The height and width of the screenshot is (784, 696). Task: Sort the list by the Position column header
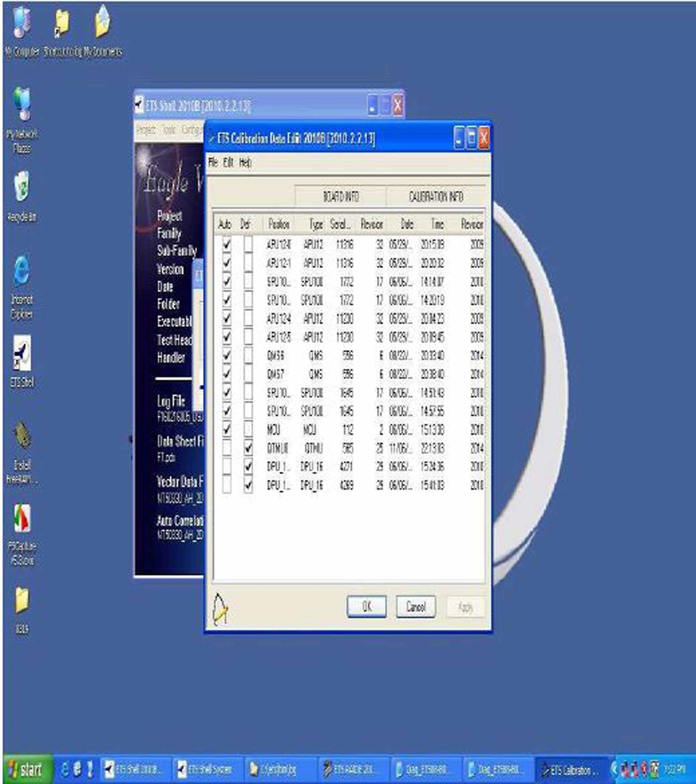(x=278, y=224)
